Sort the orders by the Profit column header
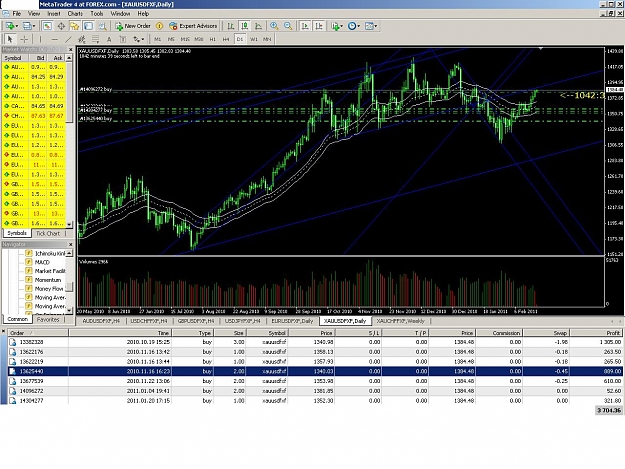625x469 pixels. [597, 333]
